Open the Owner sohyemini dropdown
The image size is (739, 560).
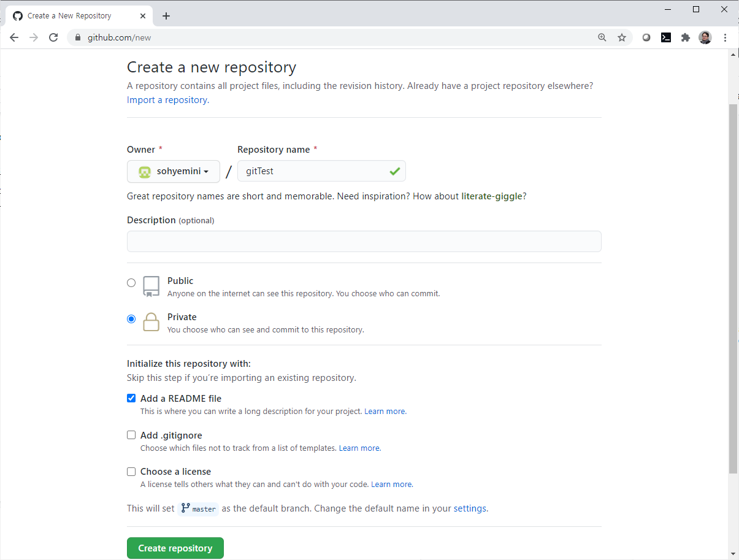point(174,171)
